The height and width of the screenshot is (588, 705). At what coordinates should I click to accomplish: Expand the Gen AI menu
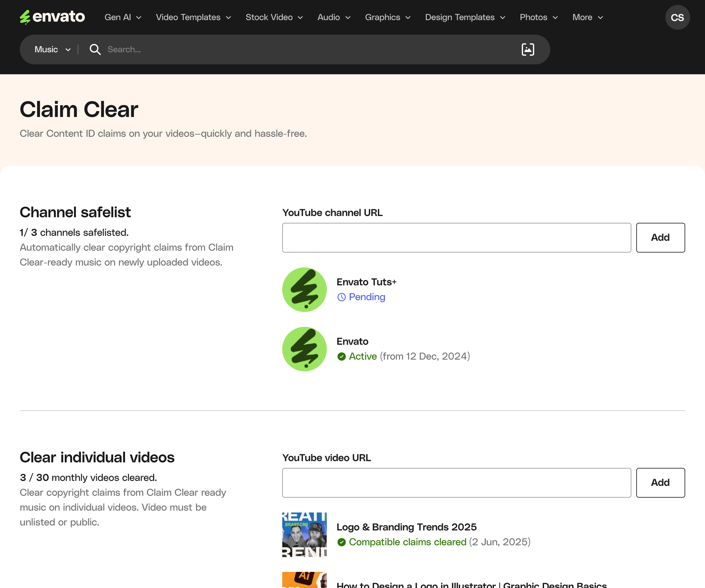coord(123,17)
